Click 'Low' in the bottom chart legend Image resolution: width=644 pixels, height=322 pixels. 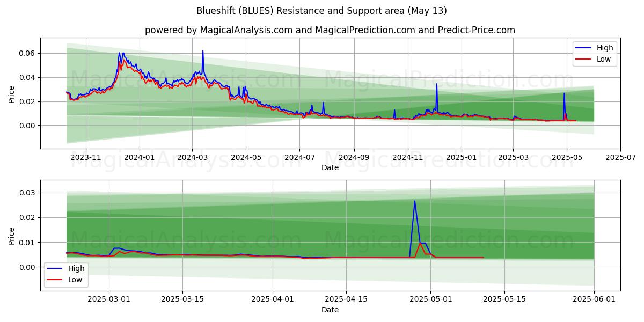[x=75, y=280]
